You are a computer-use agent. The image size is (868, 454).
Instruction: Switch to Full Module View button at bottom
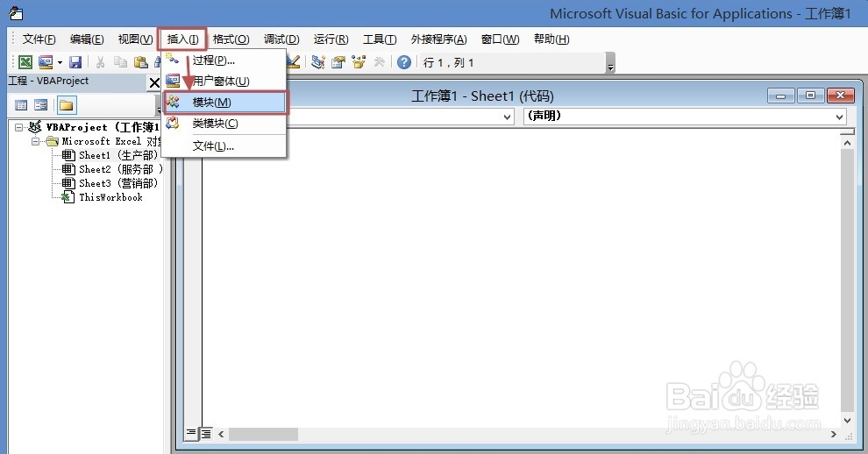click(x=205, y=434)
